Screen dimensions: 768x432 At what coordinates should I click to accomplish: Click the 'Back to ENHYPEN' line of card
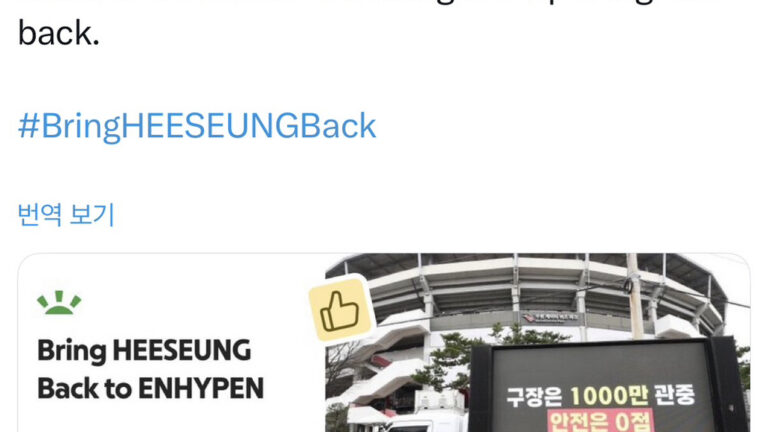(150, 388)
